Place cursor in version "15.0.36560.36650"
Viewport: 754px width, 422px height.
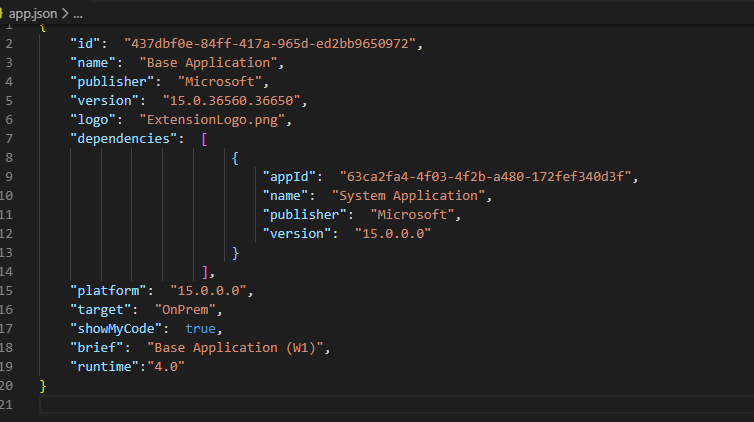tap(226, 101)
